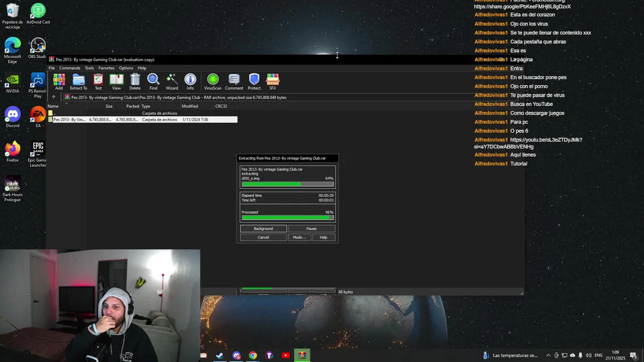The height and width of the screenshot is (362, 644).
Task: Open the clock showing 1:09
Action: (615, 355)
